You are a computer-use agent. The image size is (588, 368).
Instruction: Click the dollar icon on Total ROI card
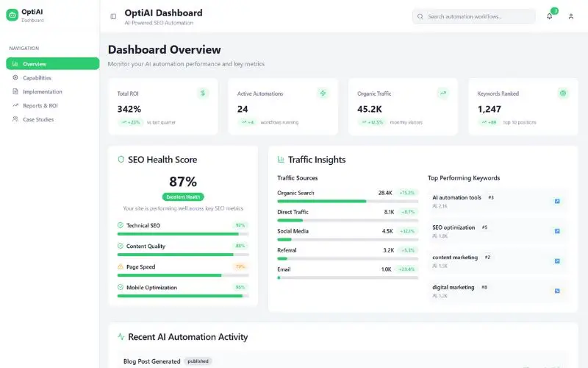pos(203,93)
